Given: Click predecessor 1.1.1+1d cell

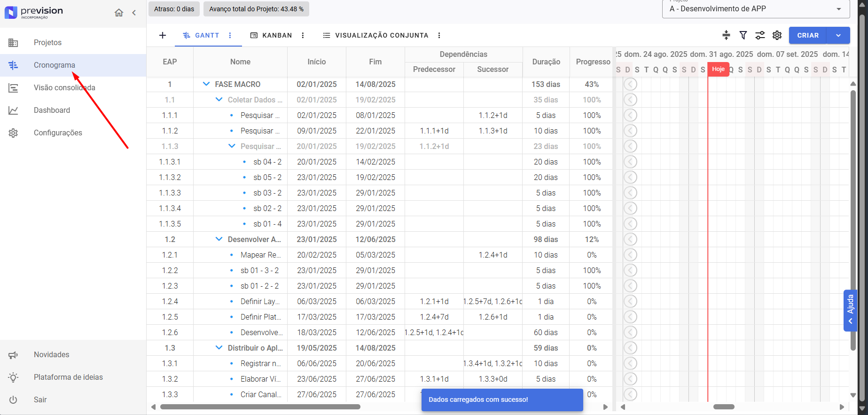Looking at the screenshot, I should [x=434, y=131].
